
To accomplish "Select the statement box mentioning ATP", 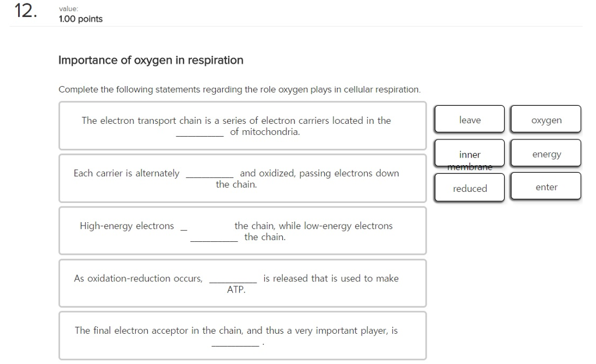I will (242, 283).
